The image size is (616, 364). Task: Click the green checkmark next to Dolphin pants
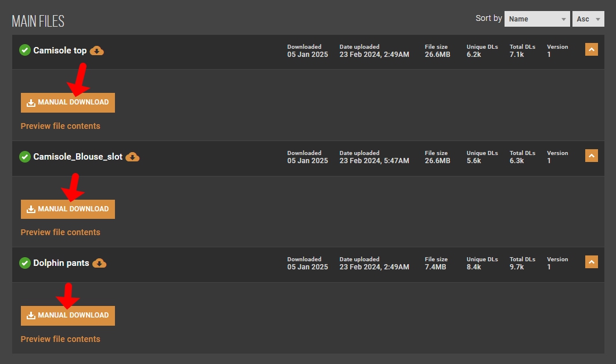tap(25, 263)
